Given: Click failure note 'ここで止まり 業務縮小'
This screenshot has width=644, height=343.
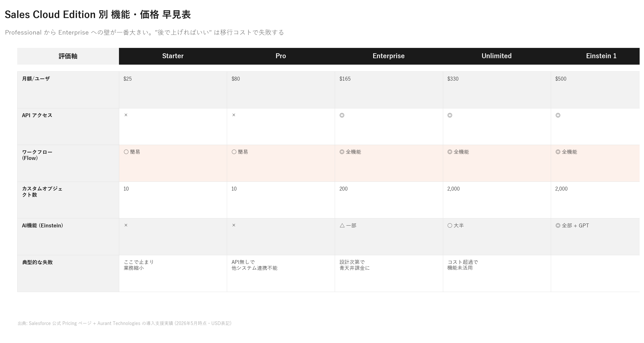Looking at the screenshot, I should (139, 265).
